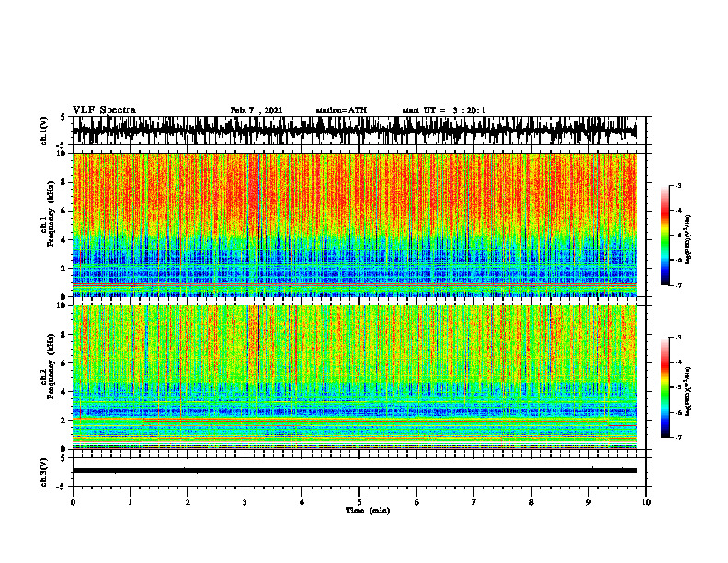
Task: Click the '-3' label on ch.1 color bar
Action: pyautogui.click(x=677, y=185)
